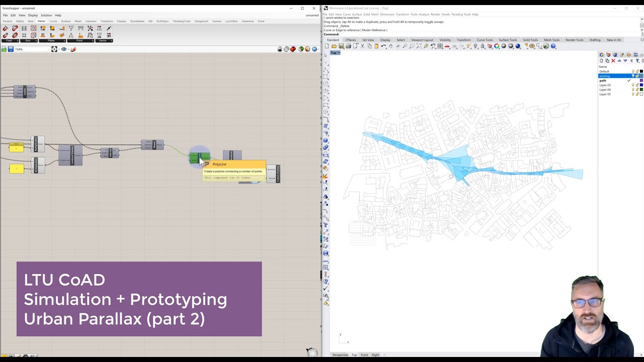Change Layer 04 green color swatch
The width and height of the screenshot is (644, 362).
641,89
